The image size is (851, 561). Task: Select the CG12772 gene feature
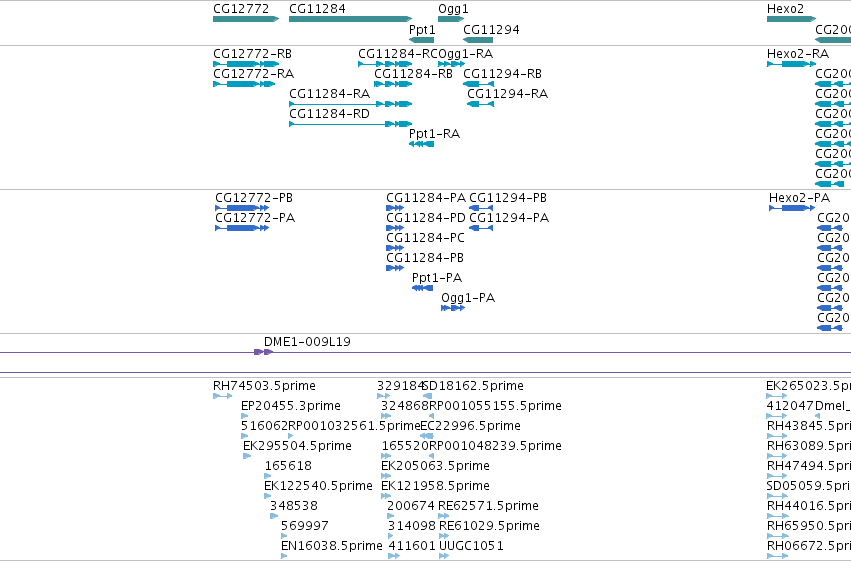pos(246,19)
